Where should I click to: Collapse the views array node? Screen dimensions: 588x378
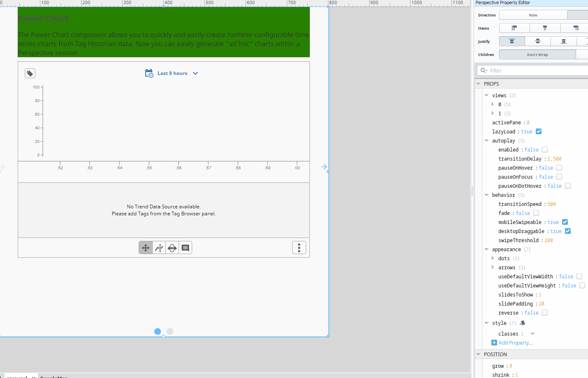487,95
